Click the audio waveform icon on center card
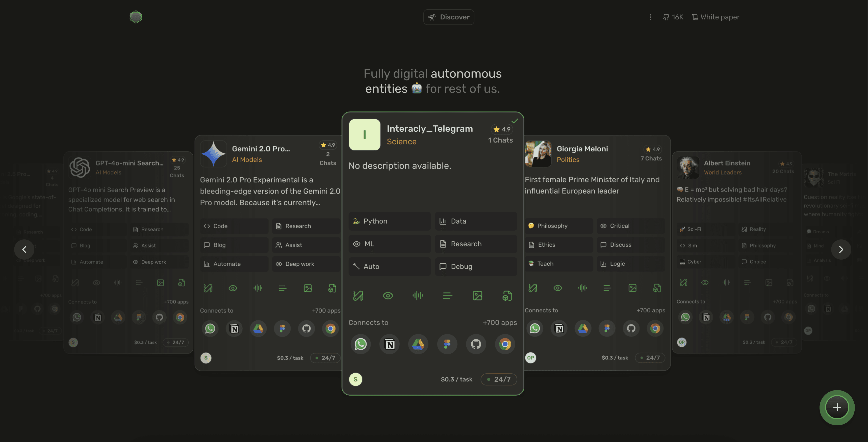The height and width of the screenshot is (442, 868). pyautogui.click(x=418, y=296)
